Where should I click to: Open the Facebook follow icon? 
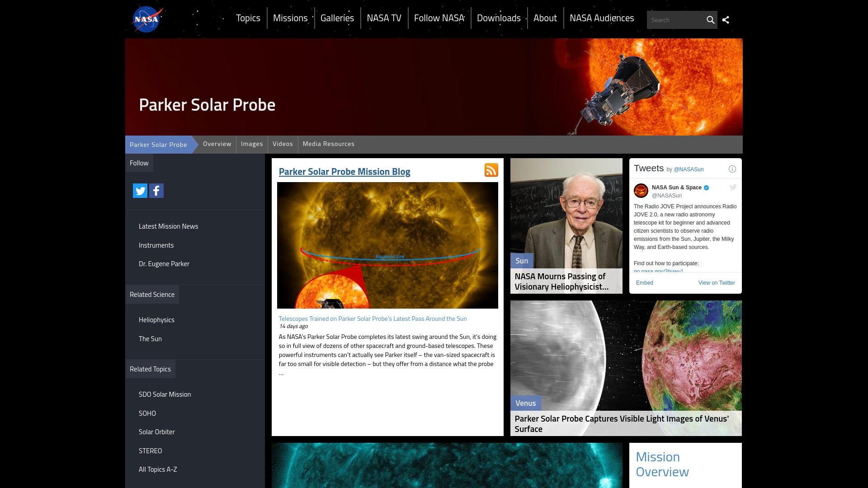tap(156, 191)
